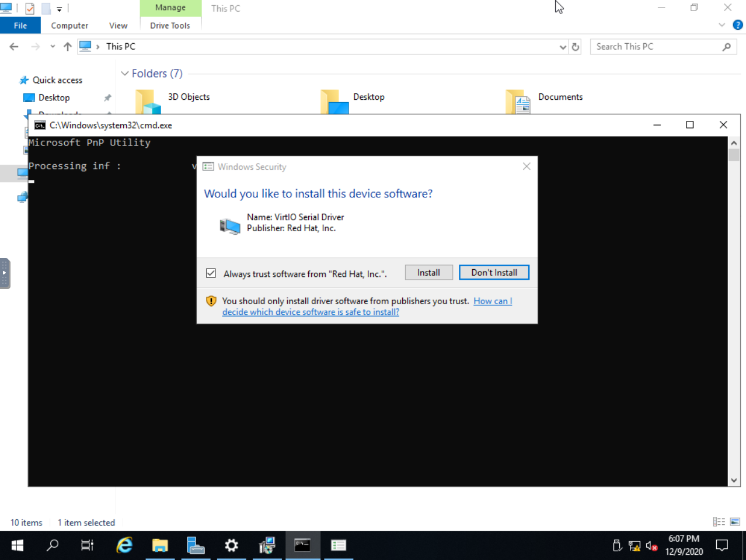Select the Documents folder icon
This screenshot has width=746, height=560.
(x=518, y=102)
